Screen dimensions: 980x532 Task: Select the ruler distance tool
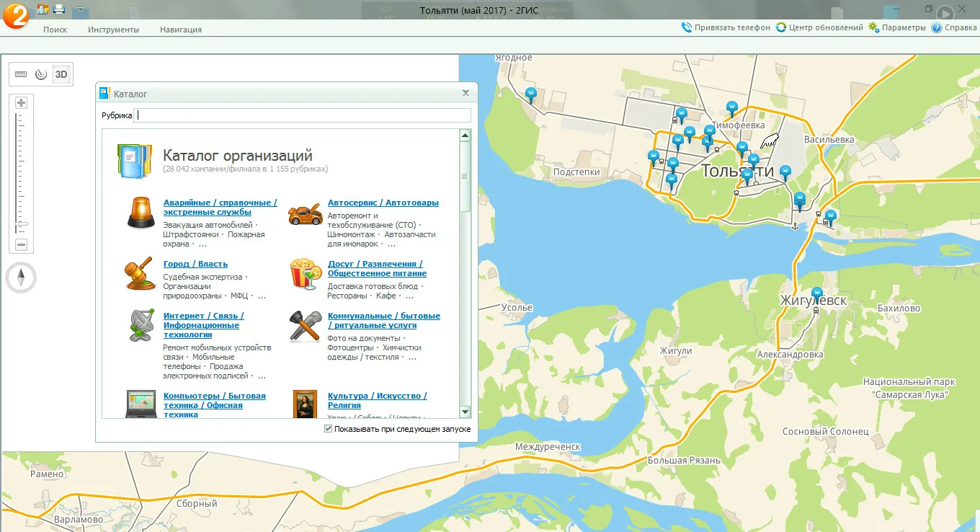[21, 74]
